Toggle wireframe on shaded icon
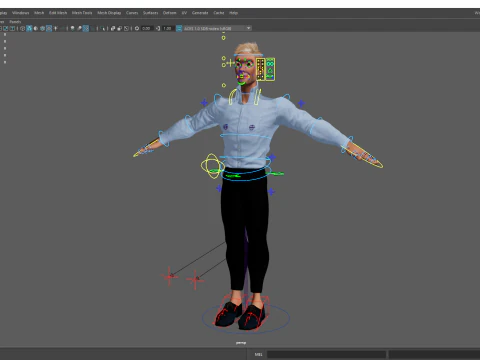This screenshot has height=360, width=480. pos(42,28)
